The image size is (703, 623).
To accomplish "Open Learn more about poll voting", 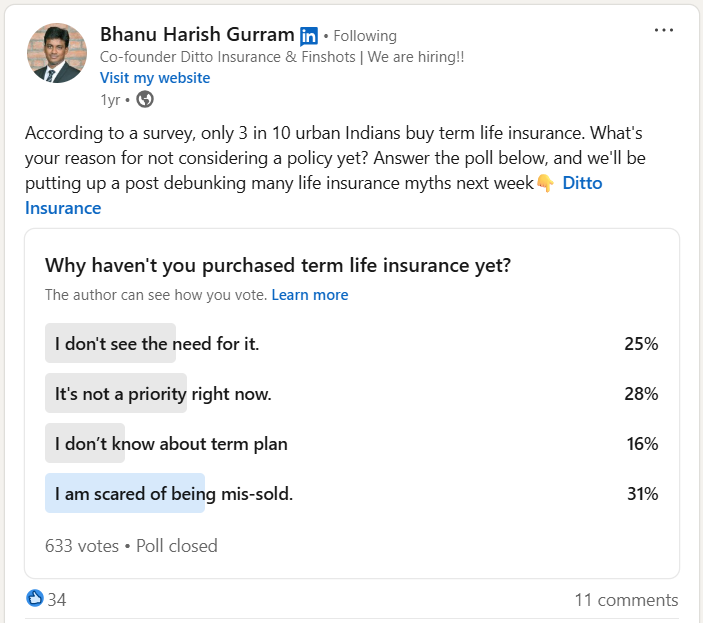I will click(x=310, y=295).
